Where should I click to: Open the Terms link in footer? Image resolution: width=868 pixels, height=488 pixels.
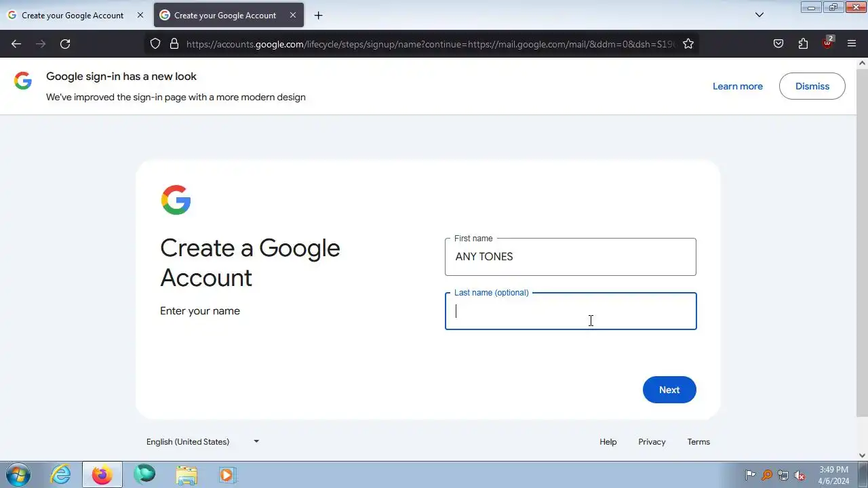tap(698, 442)
